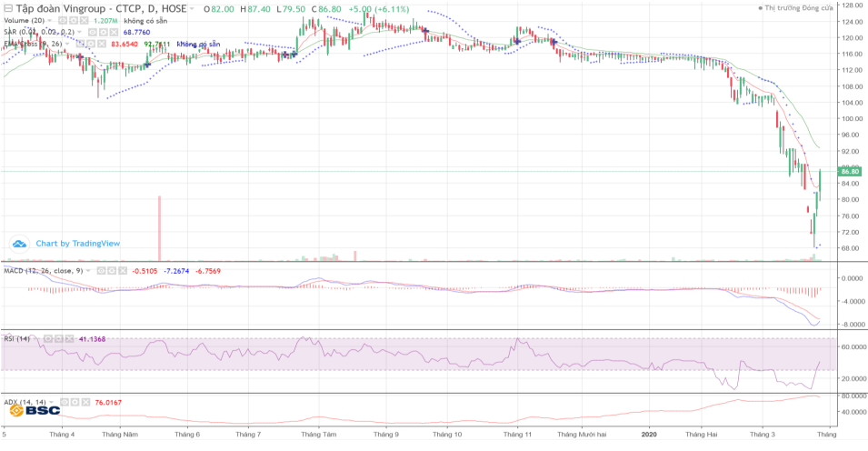The image size is (868, 451).
Task: Click Tháng Tám on the time axis
Action: click(318, 435)
